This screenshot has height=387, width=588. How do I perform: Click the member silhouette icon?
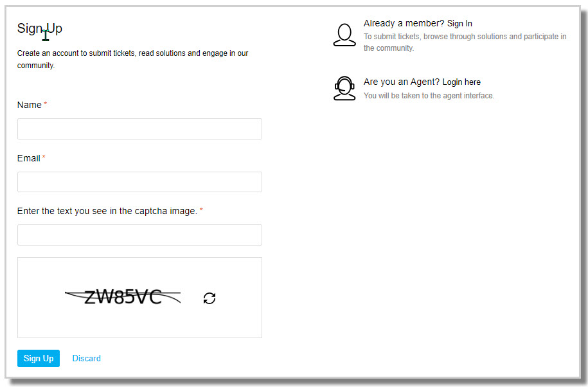[344, 35]
